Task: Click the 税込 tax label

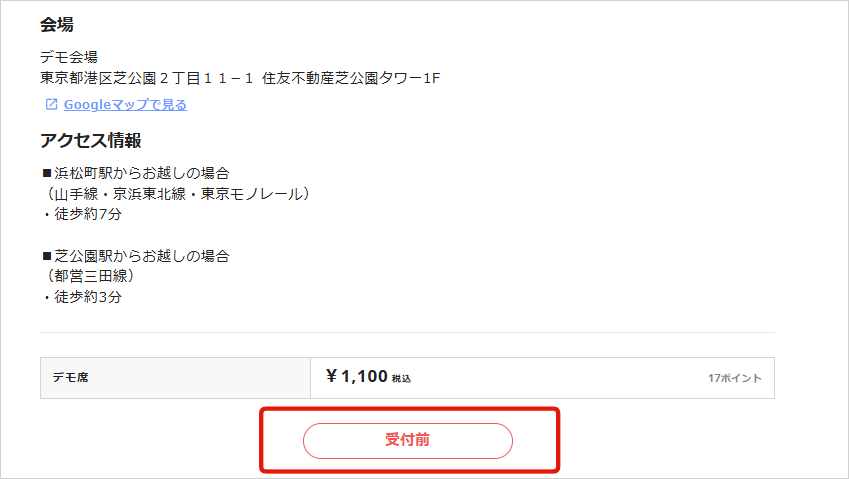Action: tap(401, 379)
